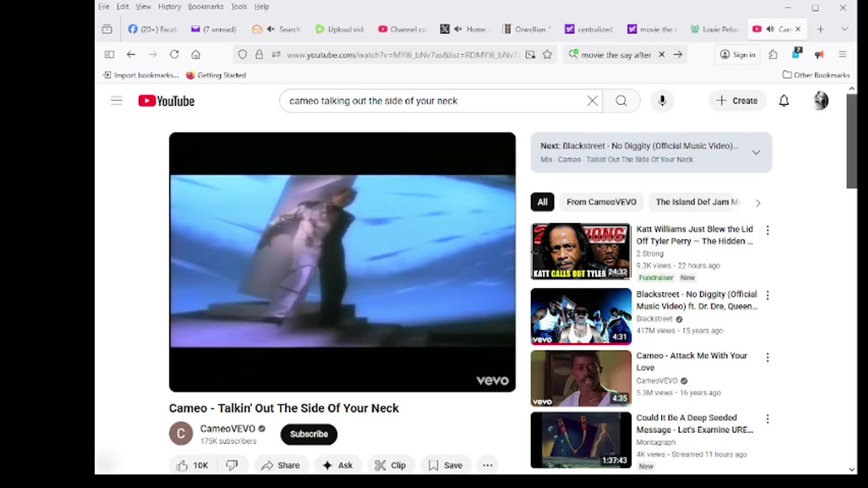Submit browser search bar arrow

point(677,54)
